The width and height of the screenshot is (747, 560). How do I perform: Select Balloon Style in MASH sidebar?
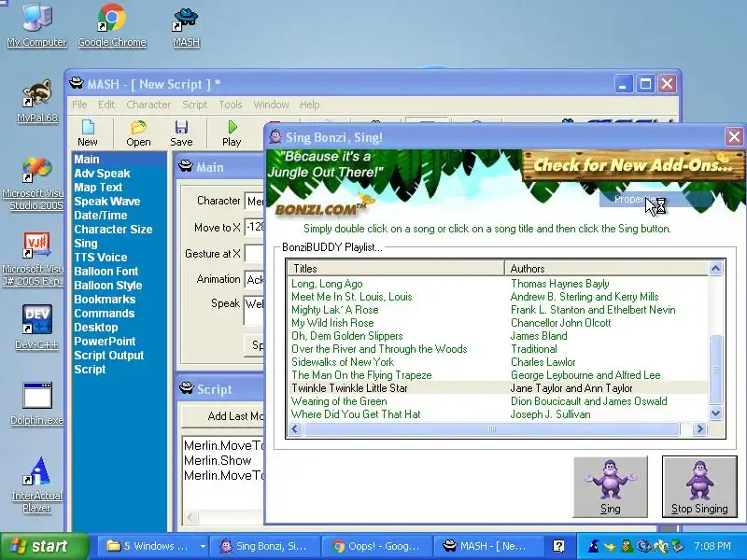click(x=120, y=286)
